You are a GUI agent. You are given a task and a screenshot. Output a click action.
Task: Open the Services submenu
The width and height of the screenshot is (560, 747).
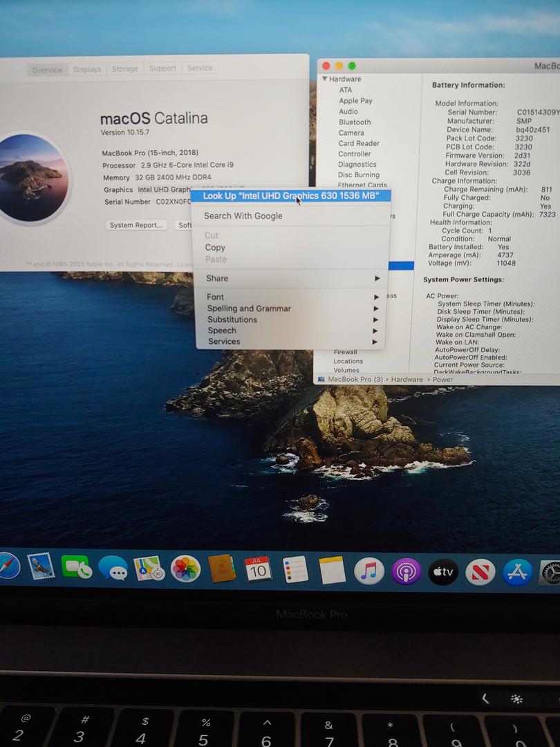tap(291, 342)
